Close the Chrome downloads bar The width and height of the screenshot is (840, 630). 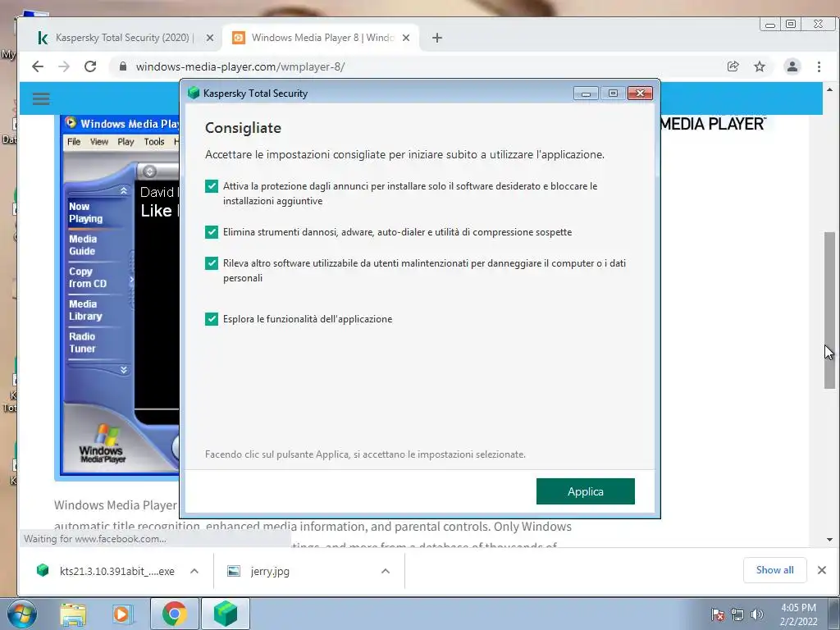(x=822, y=570)
